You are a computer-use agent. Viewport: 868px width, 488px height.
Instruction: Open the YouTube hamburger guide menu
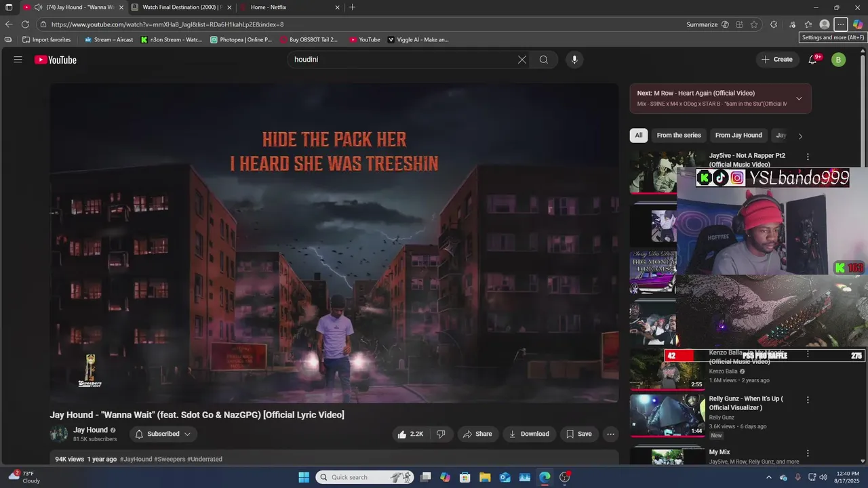pyautogui.click(x=18, y=60)
